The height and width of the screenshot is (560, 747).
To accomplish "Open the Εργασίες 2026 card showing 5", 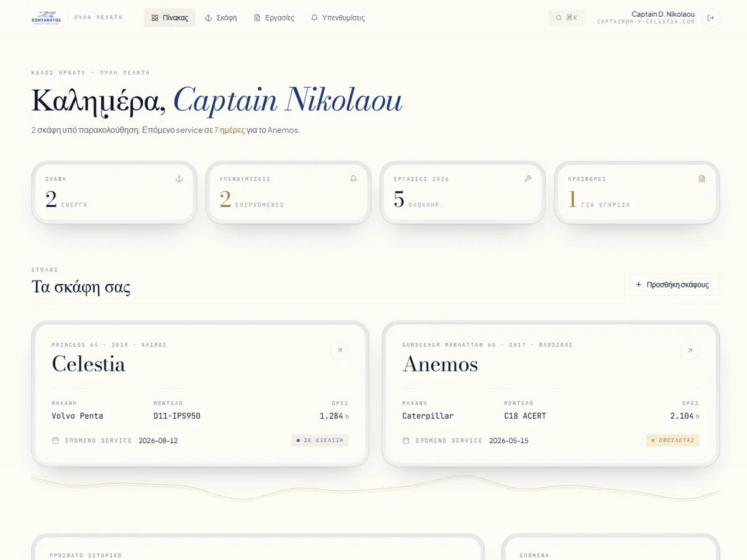I will [x=463, y=192].
